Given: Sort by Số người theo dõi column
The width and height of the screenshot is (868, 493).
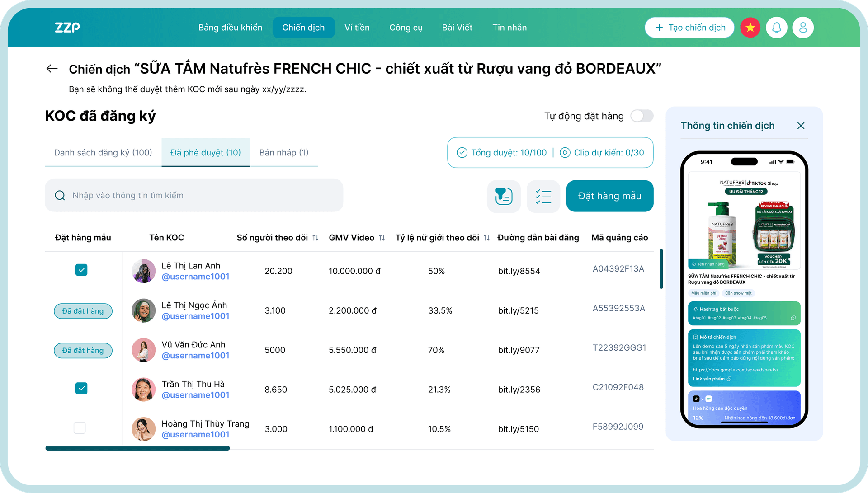Looking at the screenshot, I should pos(316,238).
